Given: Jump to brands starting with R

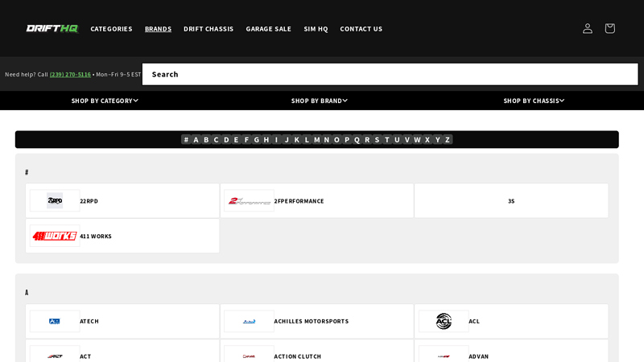Looking at the screenshot, I should click(x=367, y=139).
